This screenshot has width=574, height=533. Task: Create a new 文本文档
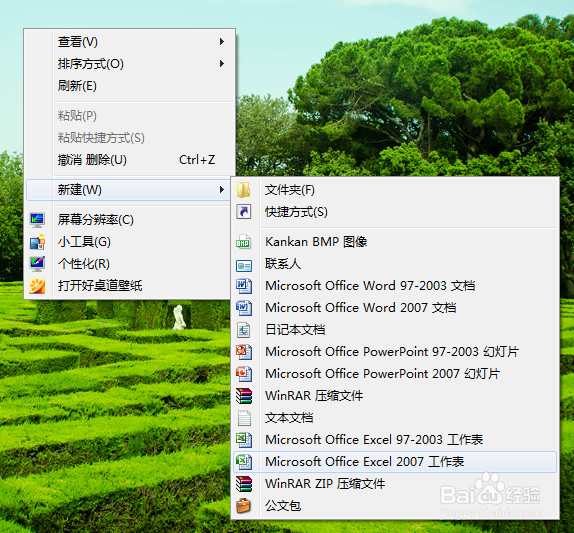click(x=395, y=418)
